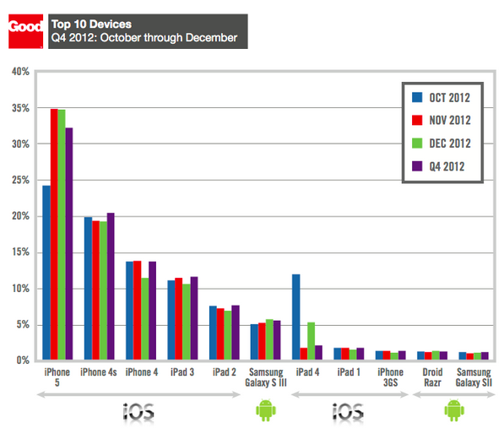This screenshot has width=504, height=428.
Task: Click the iPhone 4 red November bar
Action: tap(138, 310)
